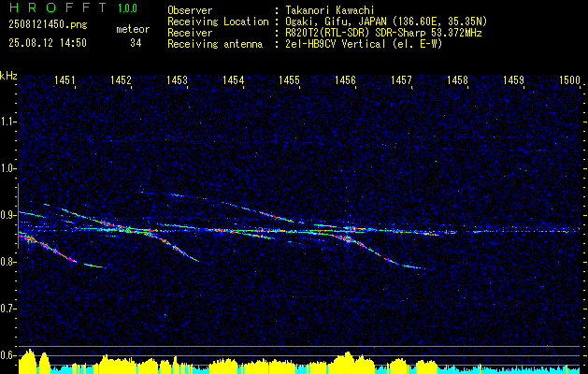Click the file name 2508121450.png
Viewport: 588px width, 374px height.
coord(48,25)
